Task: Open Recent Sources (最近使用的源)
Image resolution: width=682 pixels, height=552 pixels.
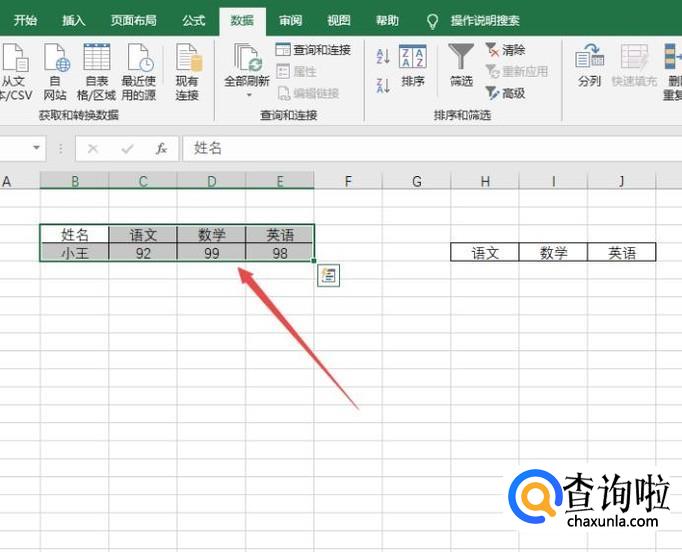Action: [x=140, y=68]
